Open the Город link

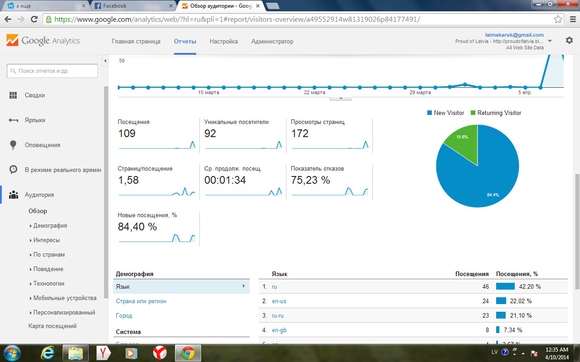pos(124,315)
